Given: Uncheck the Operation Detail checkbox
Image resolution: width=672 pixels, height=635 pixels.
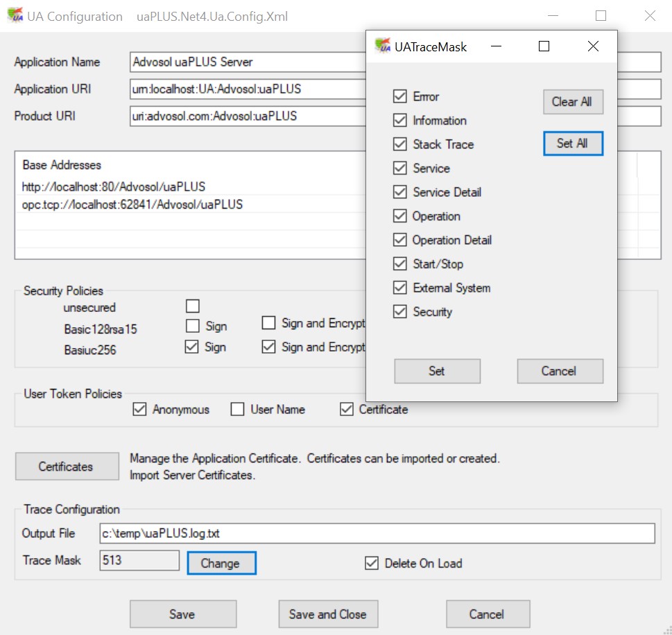Looking at the screenshot, I should click(x=399, y=240).
